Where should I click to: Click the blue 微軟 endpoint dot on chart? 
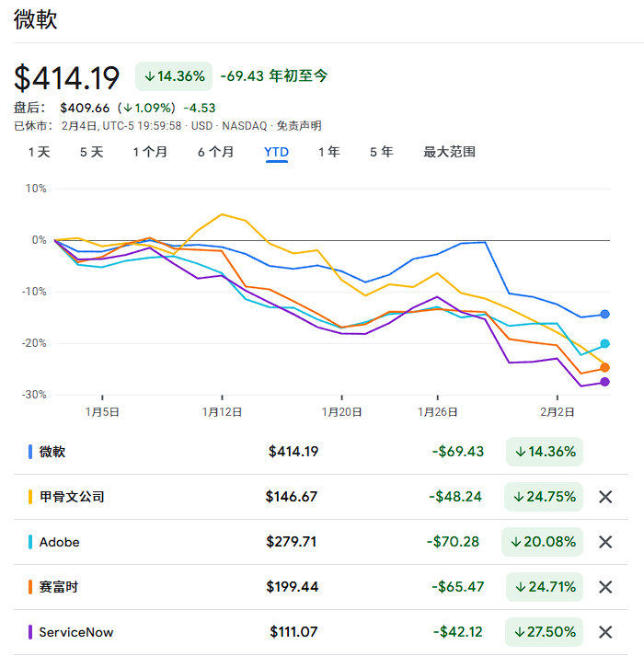pyautogui.click(x=604, y=315)
